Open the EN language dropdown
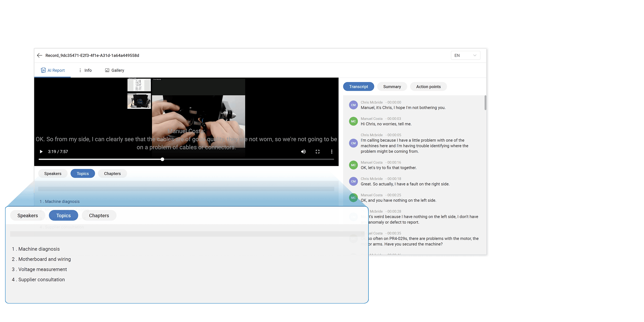The image size is (644, 322). pyautogui.click(x=465, y=55)
